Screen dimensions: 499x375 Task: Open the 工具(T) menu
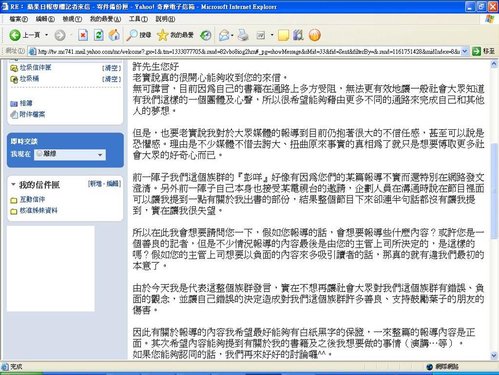tap(138, 19)
